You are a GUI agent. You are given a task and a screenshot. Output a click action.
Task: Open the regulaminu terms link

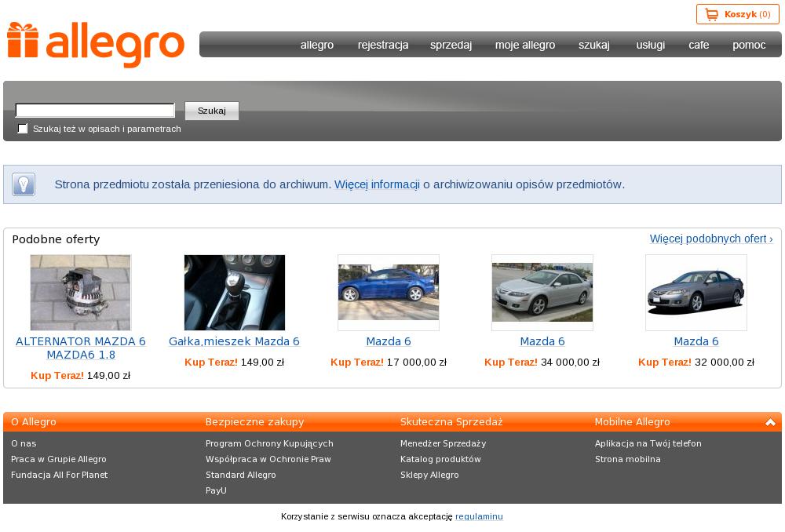[479, 516]
